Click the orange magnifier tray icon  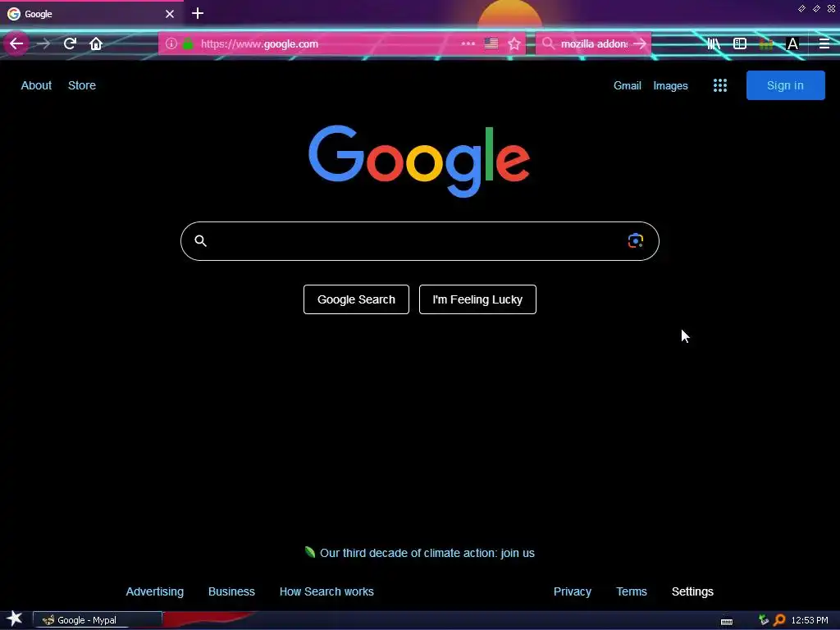[779, 620]
